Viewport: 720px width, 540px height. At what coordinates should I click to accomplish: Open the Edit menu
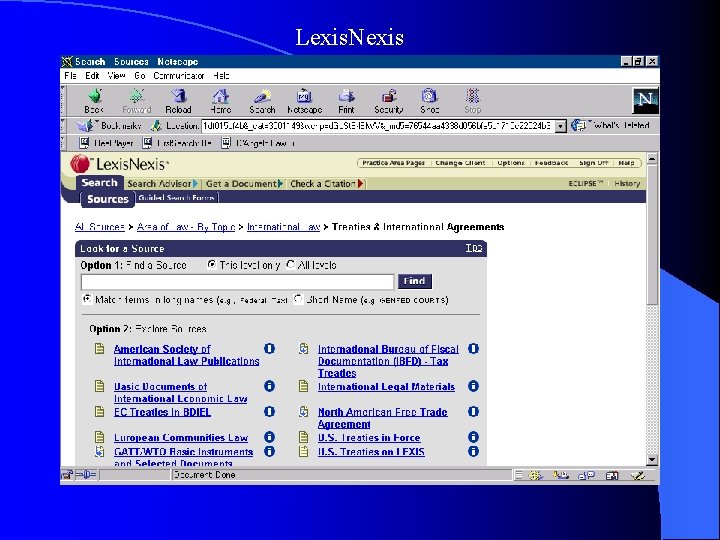click(x=92, y=76)
